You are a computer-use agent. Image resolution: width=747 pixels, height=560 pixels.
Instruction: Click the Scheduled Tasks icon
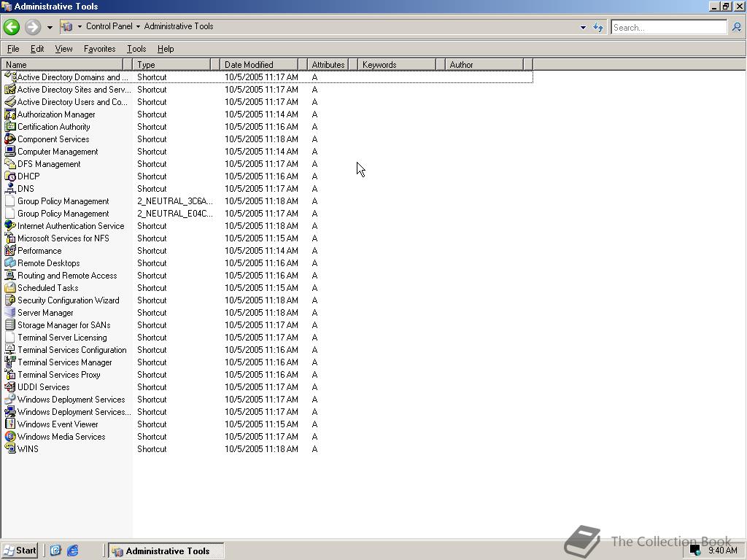point(10,287)
